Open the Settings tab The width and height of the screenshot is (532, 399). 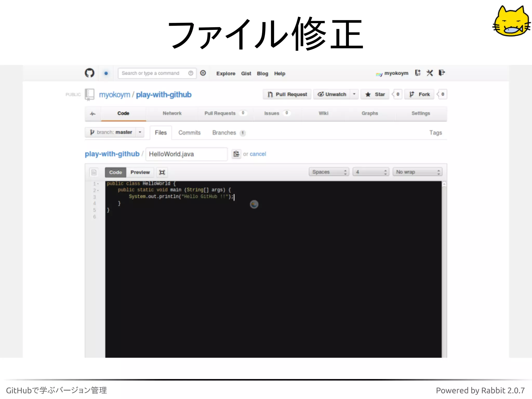[x=421, y=114]
